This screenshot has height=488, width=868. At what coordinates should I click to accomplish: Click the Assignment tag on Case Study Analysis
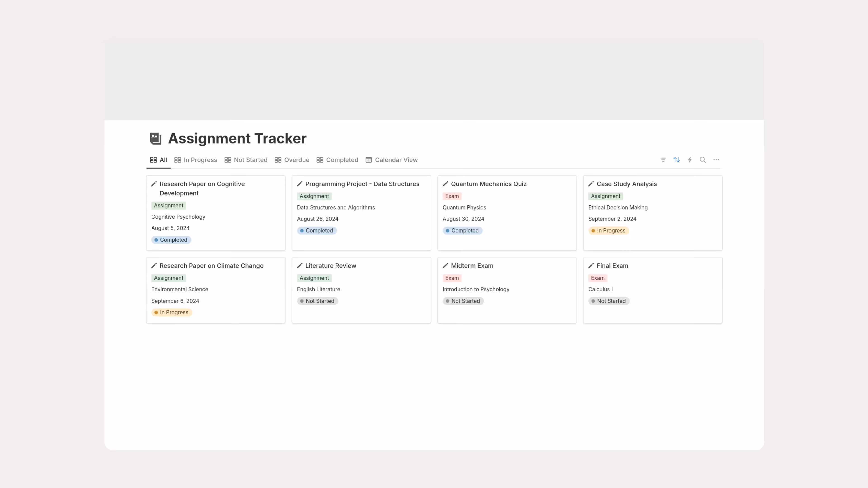(x=605, y=196)
